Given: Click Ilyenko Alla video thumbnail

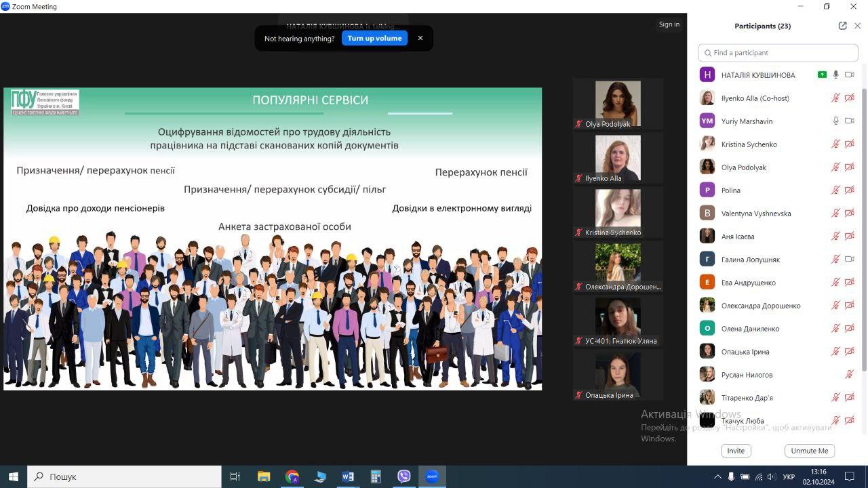Looking at the screenshot, I should 618,158.
